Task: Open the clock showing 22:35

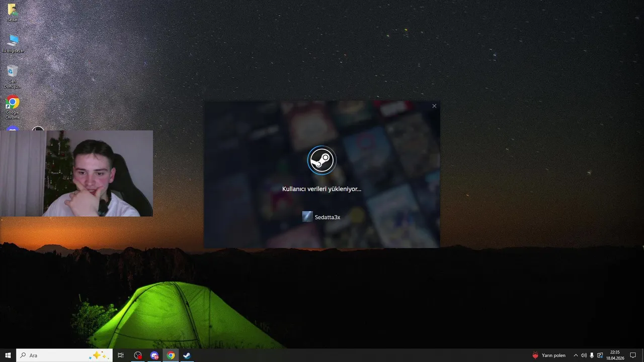Action: 615,355
